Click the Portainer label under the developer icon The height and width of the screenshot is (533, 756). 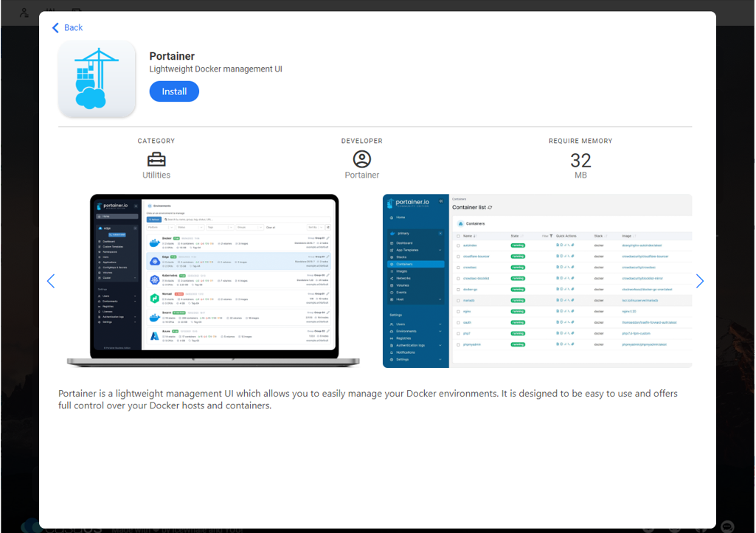click(361, 175)
